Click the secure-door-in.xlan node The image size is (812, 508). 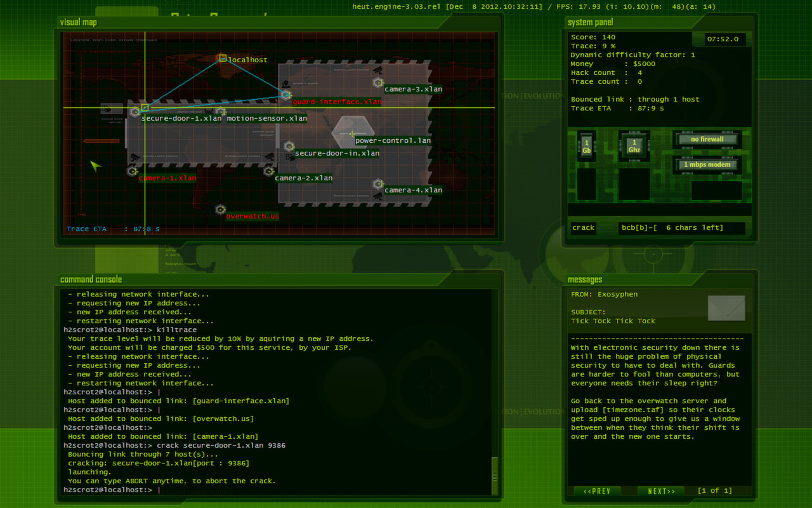click(x=289, y=145)
